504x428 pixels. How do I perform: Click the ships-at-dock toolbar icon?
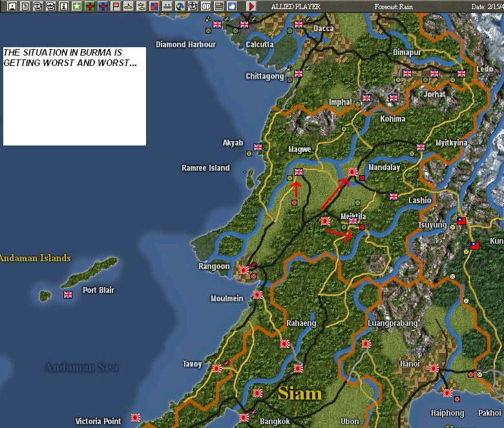(x=167, y=6)
